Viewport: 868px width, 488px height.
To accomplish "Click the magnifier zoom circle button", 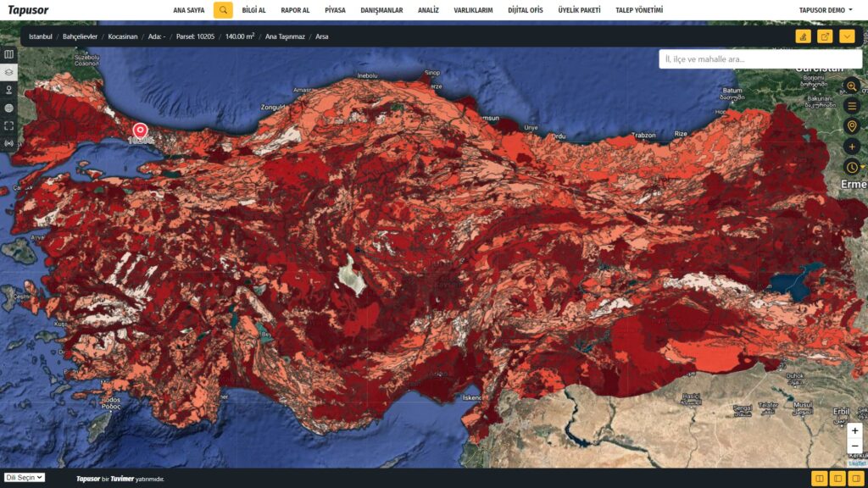I will pos(852,86).
